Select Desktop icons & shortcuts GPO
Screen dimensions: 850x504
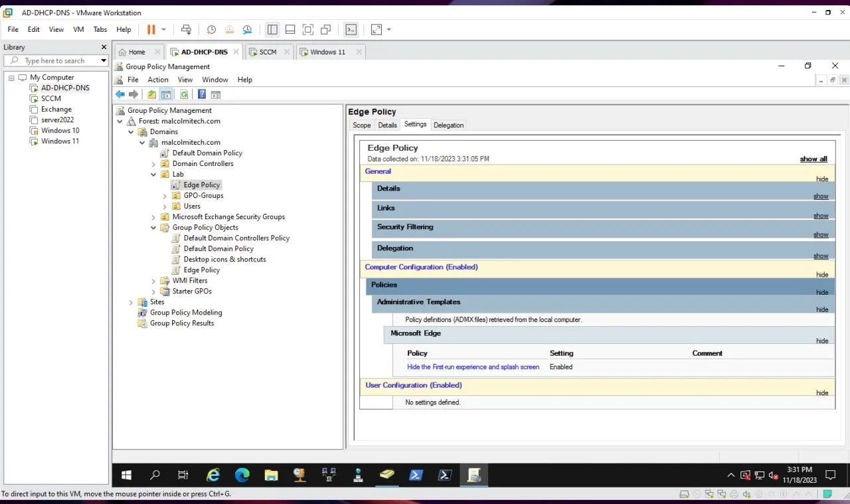tap(224, 259)
